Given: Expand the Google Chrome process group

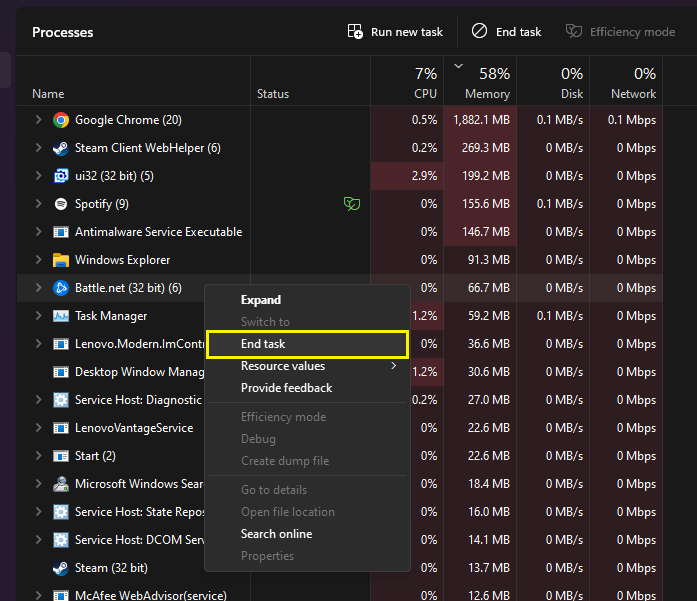Looking at the screenshot, I should (x=39, y=120).
